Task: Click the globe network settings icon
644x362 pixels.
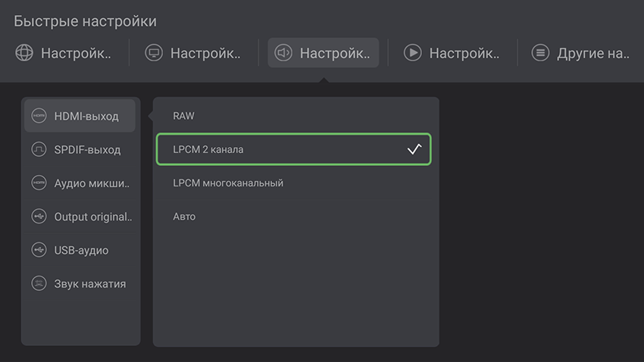Action: (x=24, y=53)
